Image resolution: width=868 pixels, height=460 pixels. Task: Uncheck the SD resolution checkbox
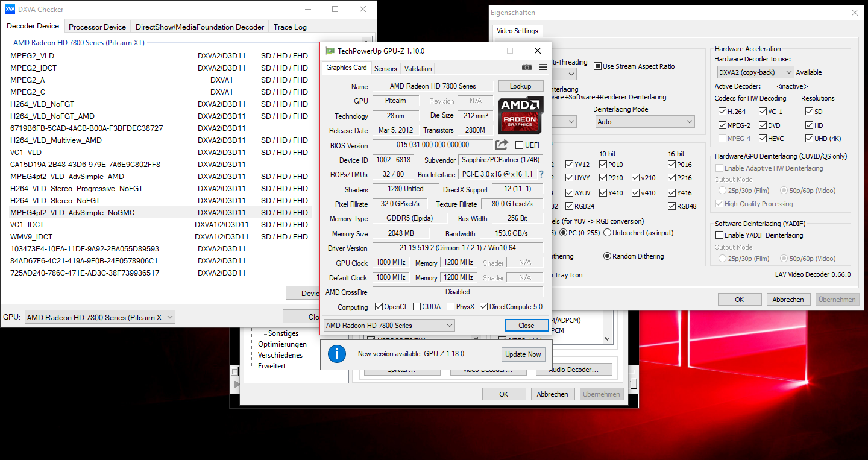809,112
